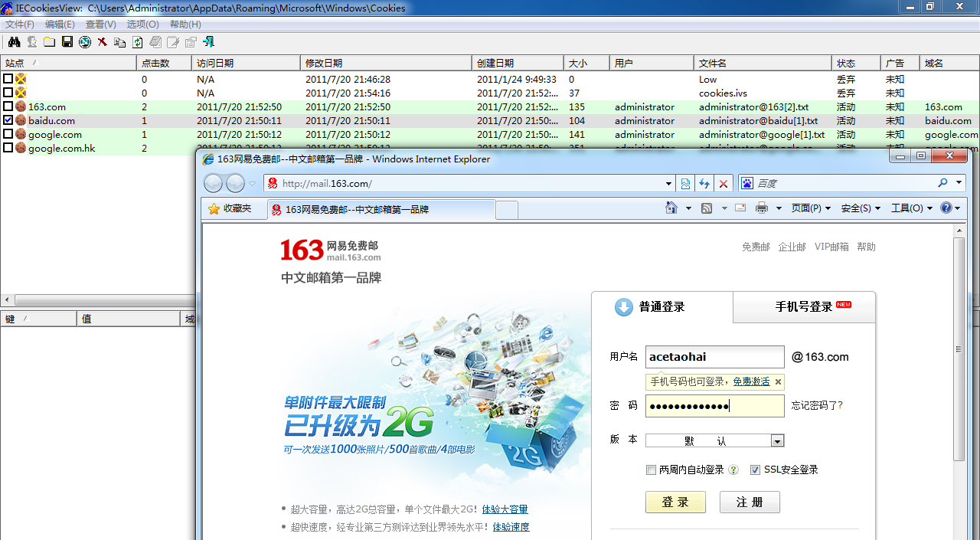
Task: Open the 查看(V) menu
Action: tap(100, 25)
